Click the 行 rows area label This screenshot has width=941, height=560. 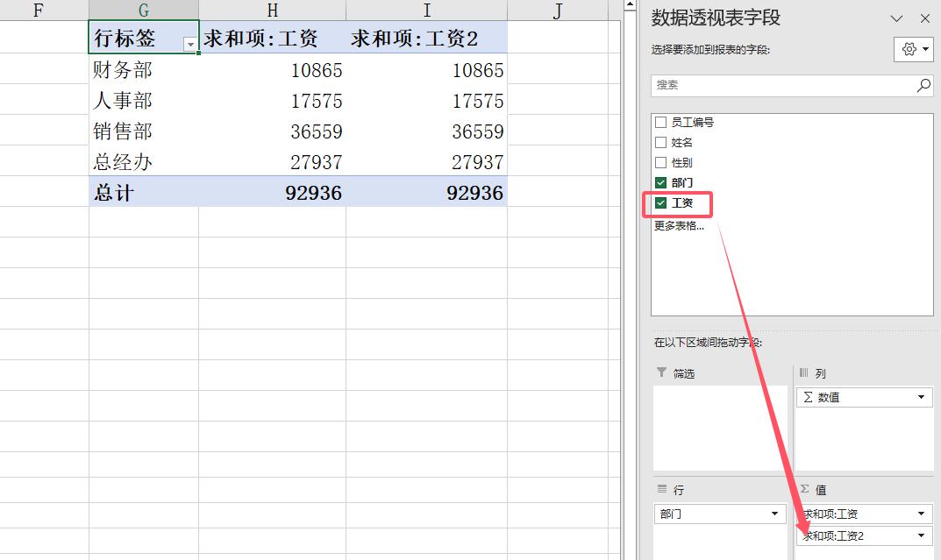pyautogui.click(x=679, y=490)
